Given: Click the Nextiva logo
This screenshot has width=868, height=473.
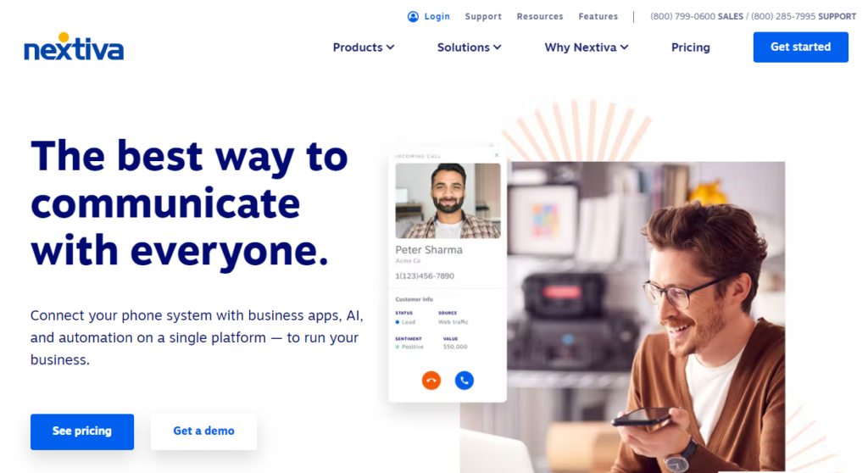Looking at the screenshot, I should (74, 47).
